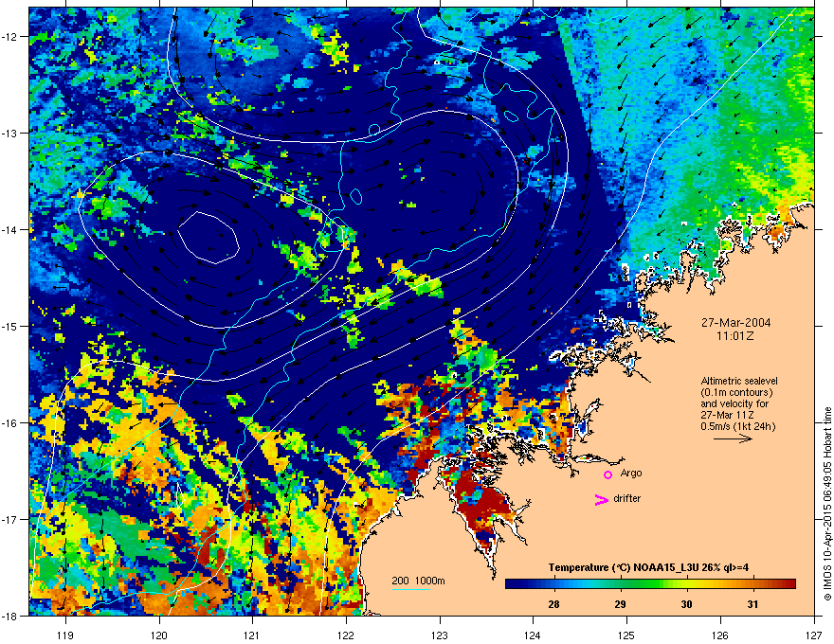
Task: Click latitude axis label -13
Action: coord(10,133)
